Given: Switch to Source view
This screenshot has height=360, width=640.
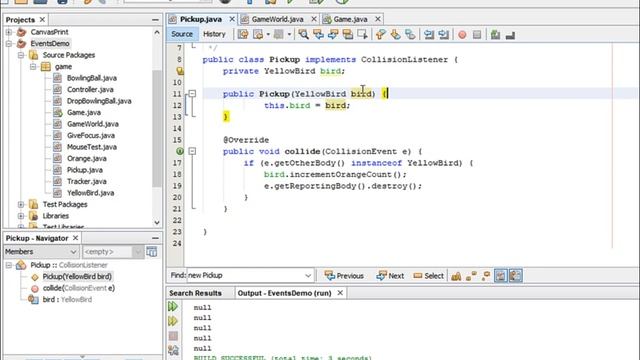Looking at the screenshot, I should click(182, 34).
